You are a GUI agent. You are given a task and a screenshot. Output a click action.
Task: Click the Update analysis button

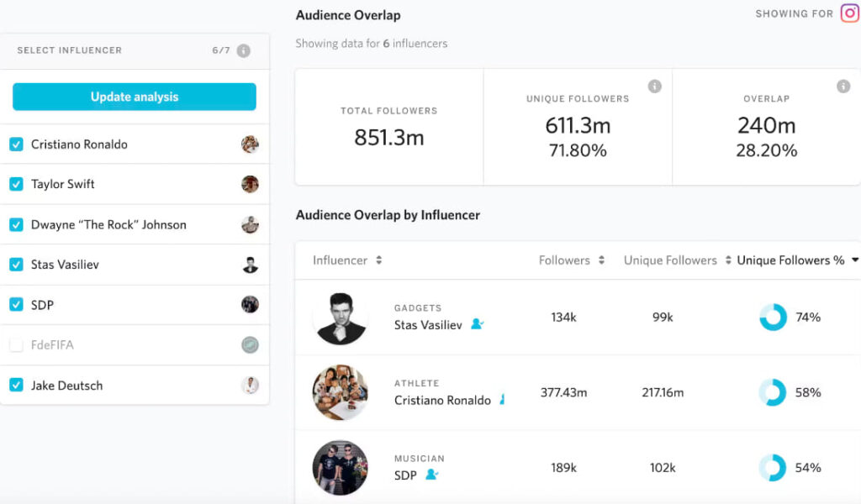point(135,97)
